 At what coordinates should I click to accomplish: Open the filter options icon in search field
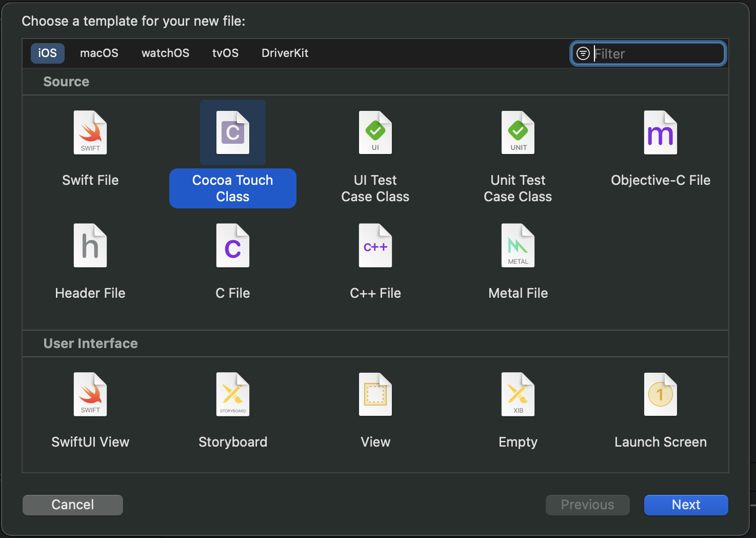pyautogui.click(x=583, y=53)
